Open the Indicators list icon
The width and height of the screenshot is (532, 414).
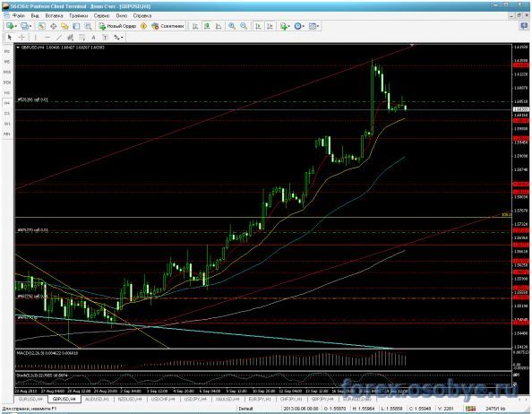(x=283, y=26)
